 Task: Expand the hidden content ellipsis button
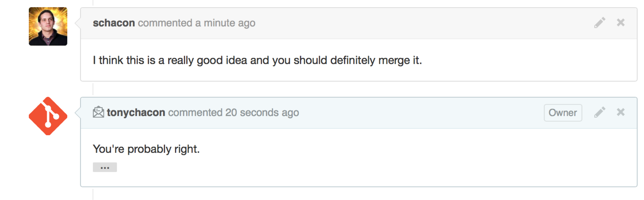click(105, 167)
